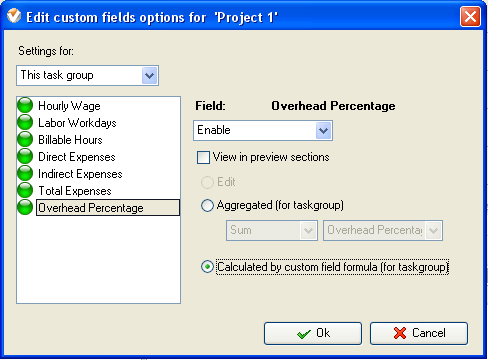Open the Sum aggregation dropdown
Viewport: 488px width, 360px height.
[272, 230]
